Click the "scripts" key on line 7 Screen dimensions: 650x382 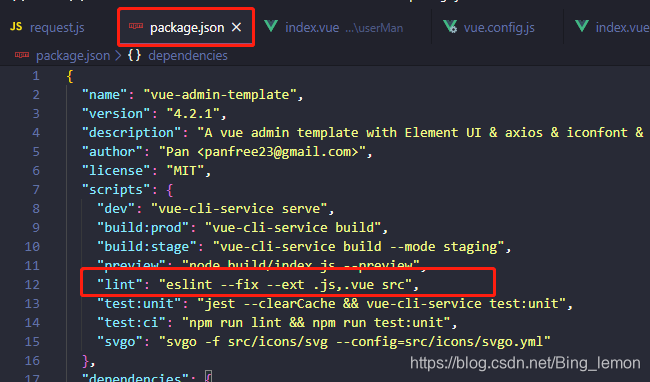point(116,190)
